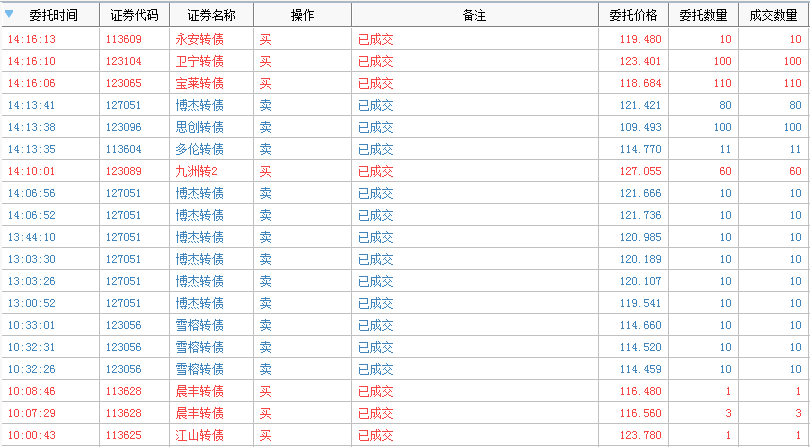Select the 九洲转2 name cell
Screen dimensions: 810x447
[x=196, y=172]
